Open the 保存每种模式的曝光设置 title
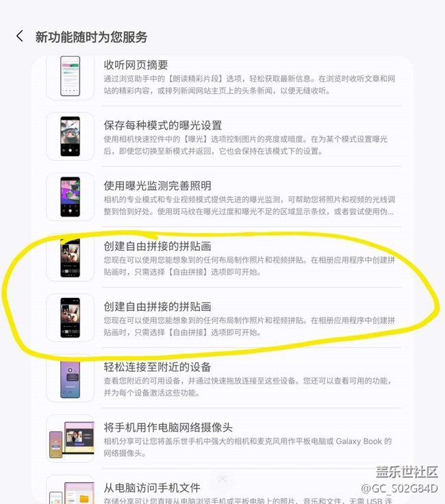Viewport: 445px width, 504px height. coord(162,125)
